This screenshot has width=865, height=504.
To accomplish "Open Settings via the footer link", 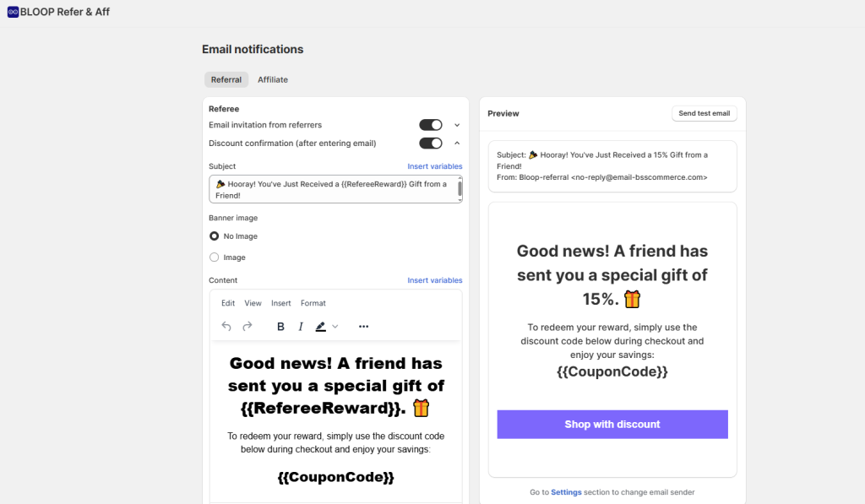I will (566, 491).
